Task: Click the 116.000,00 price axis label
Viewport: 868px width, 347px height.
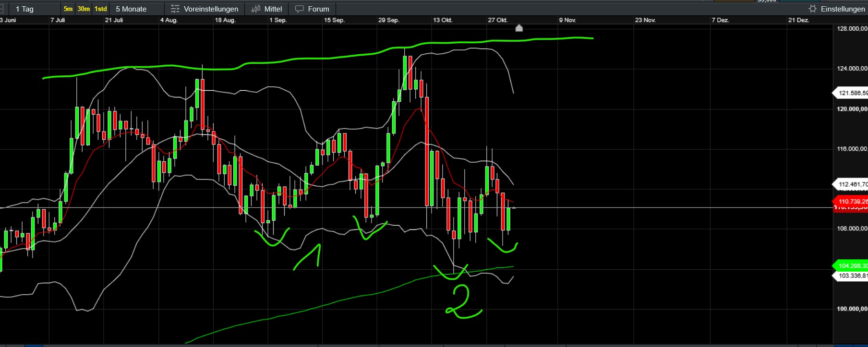Action: pos(852,149)
